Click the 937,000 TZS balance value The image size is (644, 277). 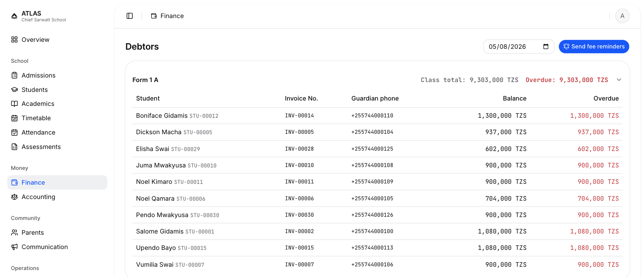pyautogui.click(x=506, y=132)
